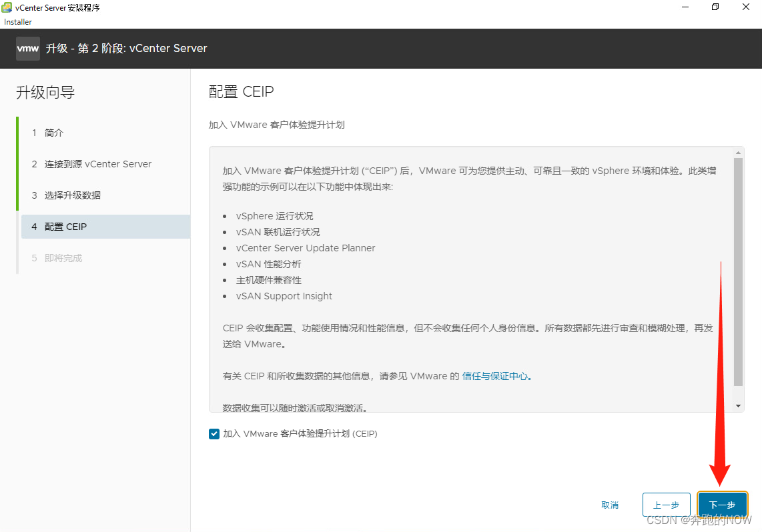762x532 pixels.
Task: Click list item vSAN 性能分析
Action: tap(269, 264)
